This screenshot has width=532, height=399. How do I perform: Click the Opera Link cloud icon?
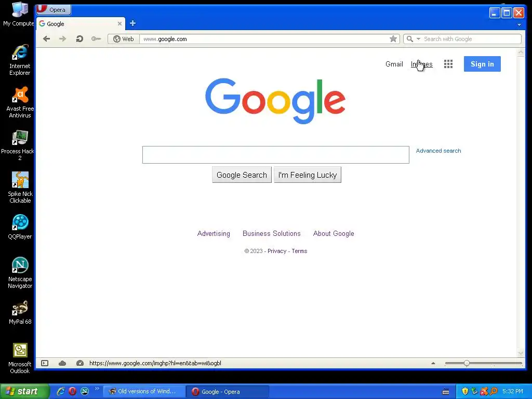62,363
